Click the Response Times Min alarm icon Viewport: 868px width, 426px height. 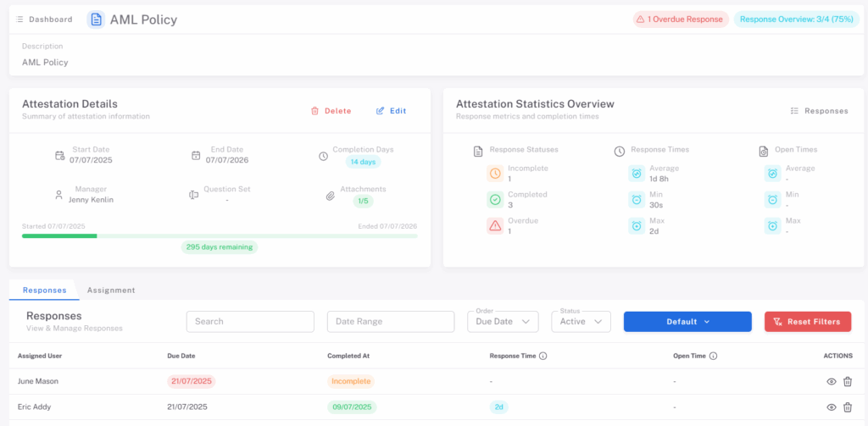tap(637, 199)
